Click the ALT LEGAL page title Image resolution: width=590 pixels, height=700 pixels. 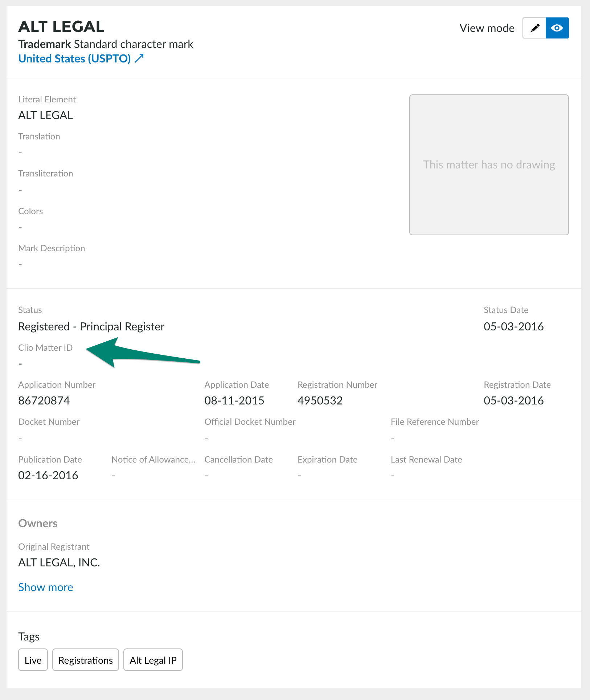click(61, 27)
